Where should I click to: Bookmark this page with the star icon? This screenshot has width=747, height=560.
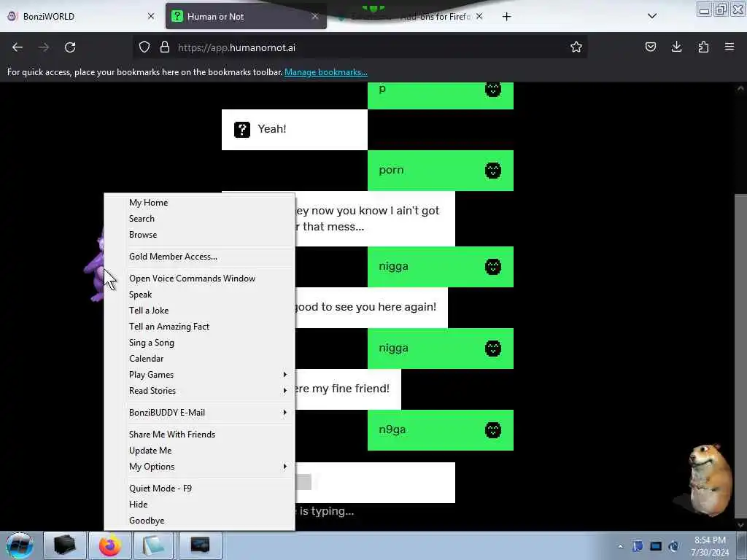(576, 47)
